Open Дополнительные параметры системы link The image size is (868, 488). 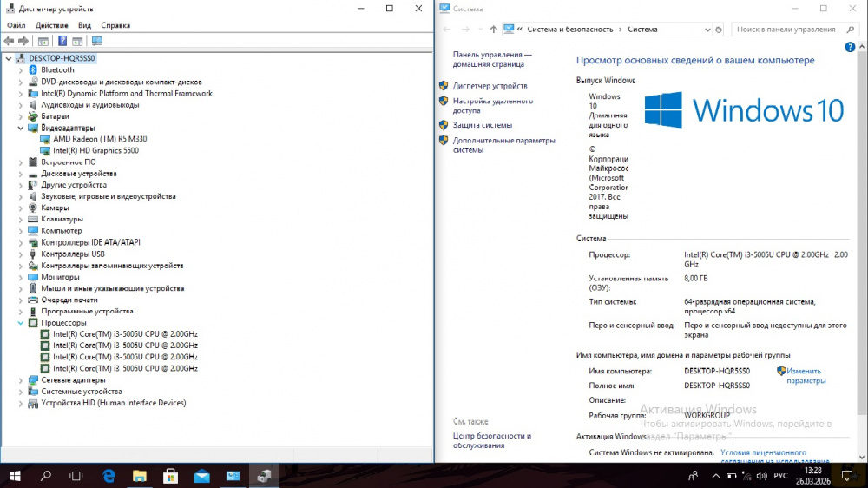[x=503, y=145]
